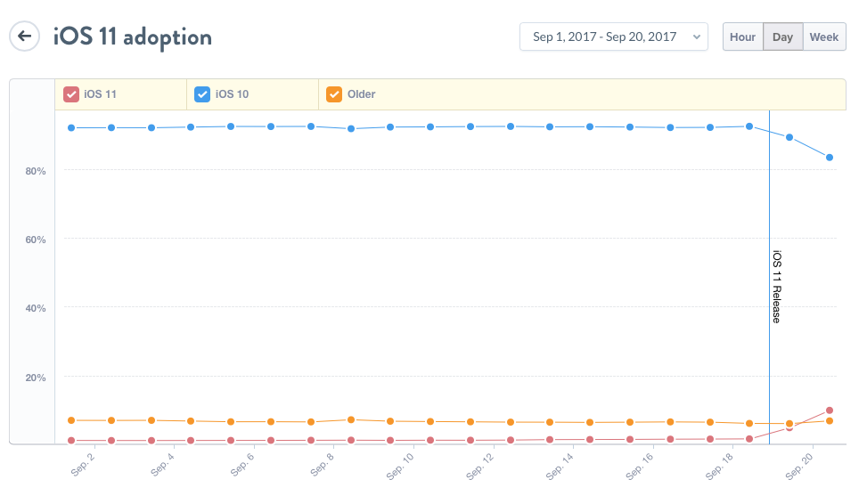The height and width of the screenshot is (504, 867).
Task: Click iOS 11 data point on Sep. 10
Action: click(431, 440)
